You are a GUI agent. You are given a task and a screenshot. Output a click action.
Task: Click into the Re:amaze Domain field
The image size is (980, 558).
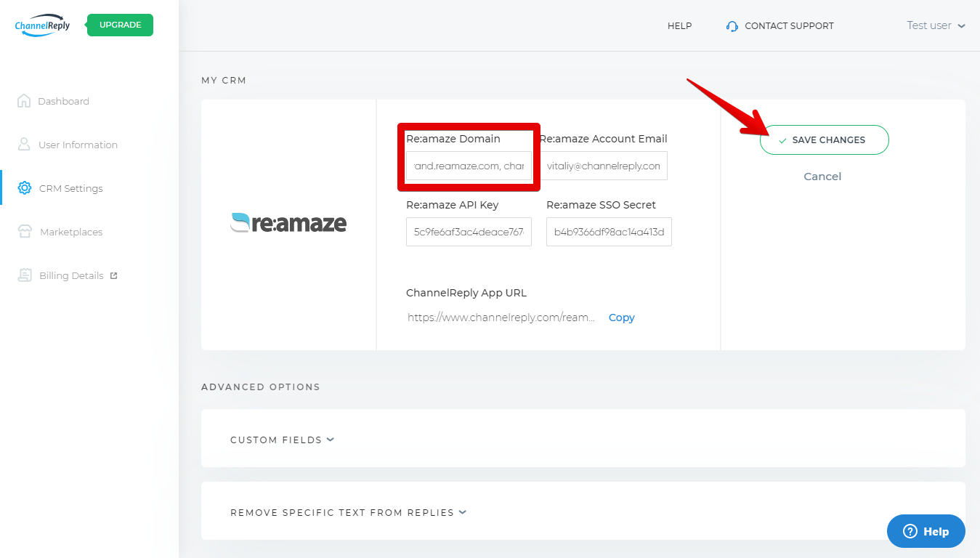click(469, 166)
